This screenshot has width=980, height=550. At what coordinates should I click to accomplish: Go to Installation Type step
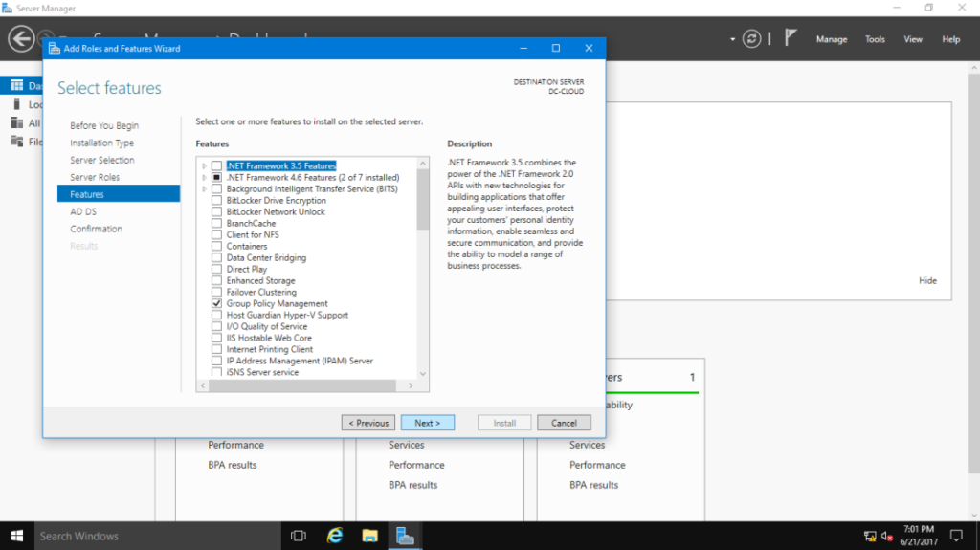pyautogui.click(x=101, y=143)
